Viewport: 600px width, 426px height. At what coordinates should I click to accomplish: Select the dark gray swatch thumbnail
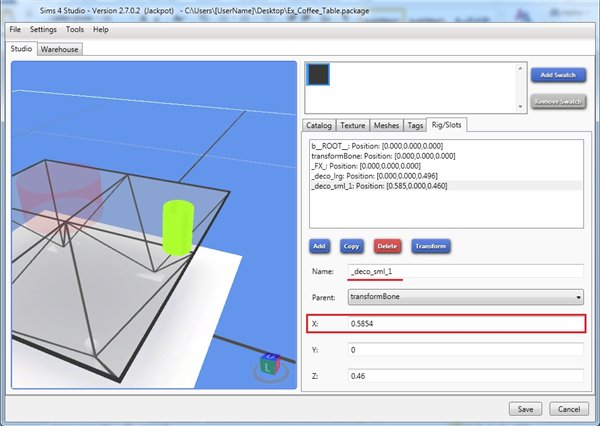pos(318,76)
